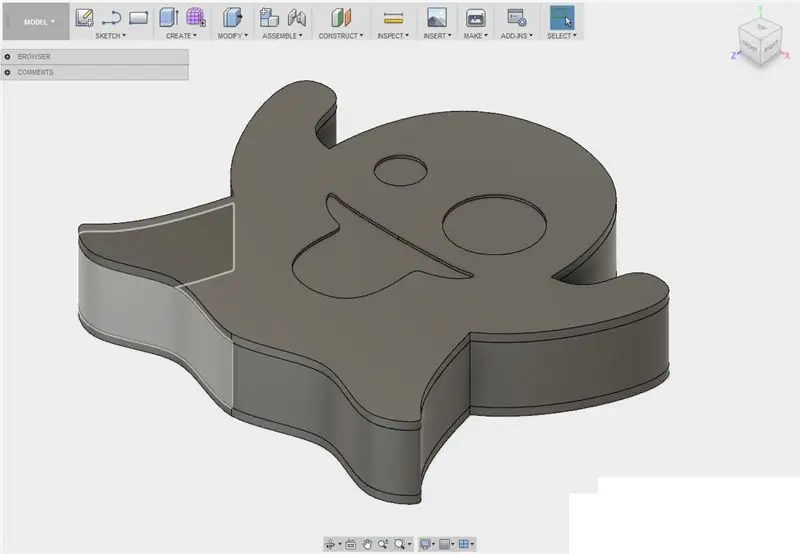
Task: Open the ASSEMBLE menu
Action: tap(282, 36)
